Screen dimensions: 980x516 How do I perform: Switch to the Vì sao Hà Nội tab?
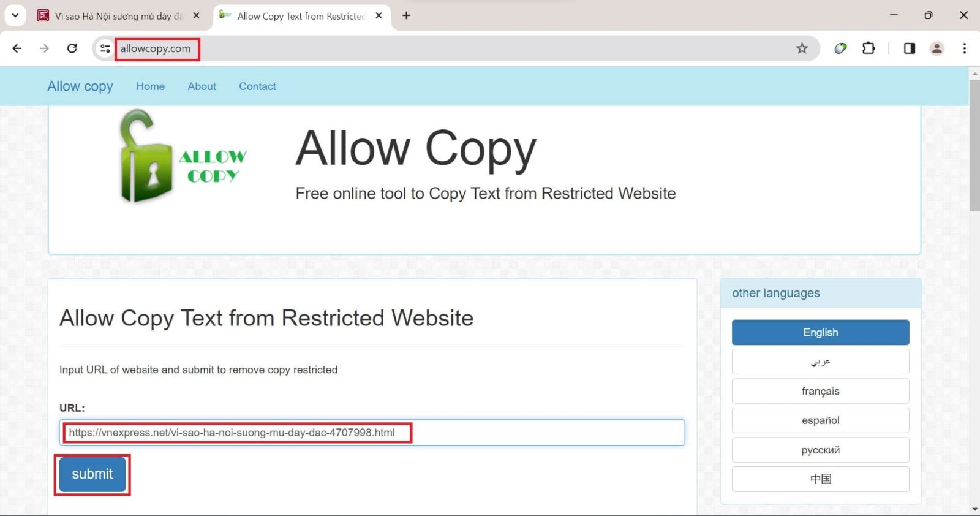click(x=119, y=16)
